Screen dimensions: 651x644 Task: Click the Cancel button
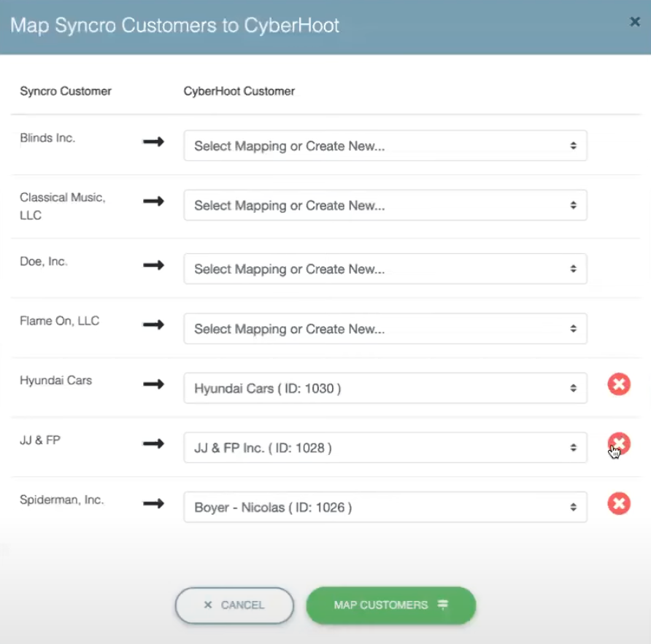point(234,605)
